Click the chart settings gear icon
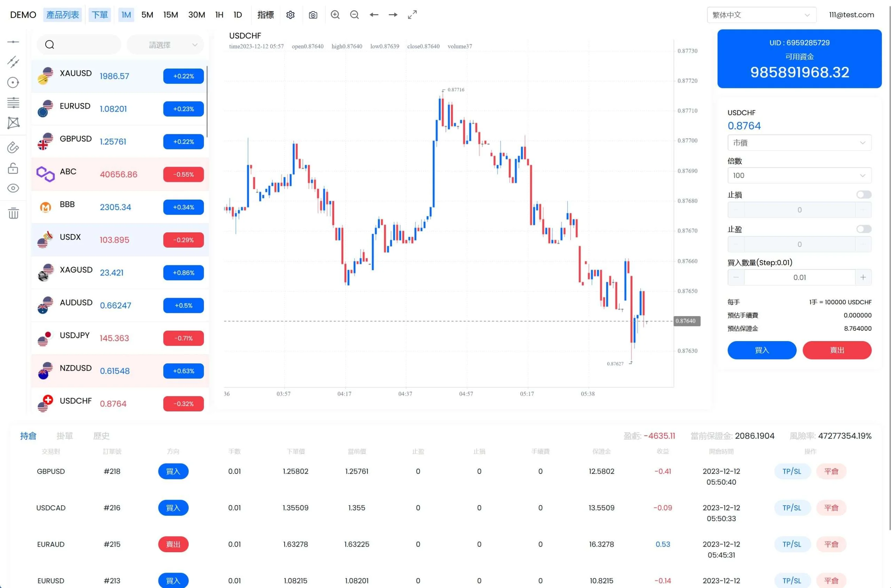The width and height of the screenshot is (891, 588). (x=290, y=15)
